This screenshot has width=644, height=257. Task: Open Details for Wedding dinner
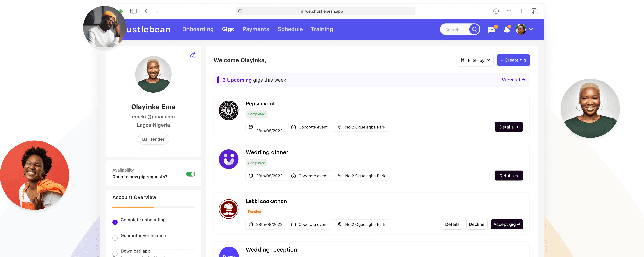[508, 176]
